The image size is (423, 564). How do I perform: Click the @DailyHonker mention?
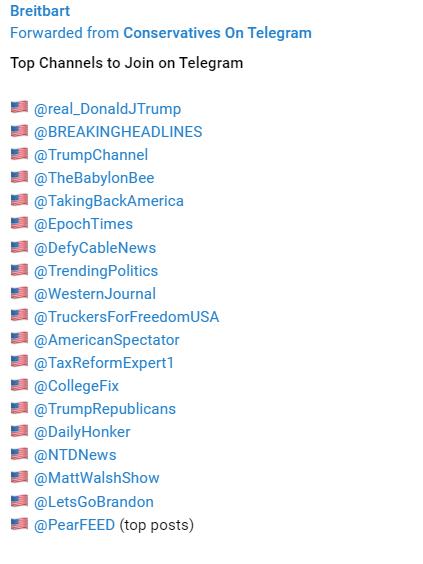tap(82, 432)
